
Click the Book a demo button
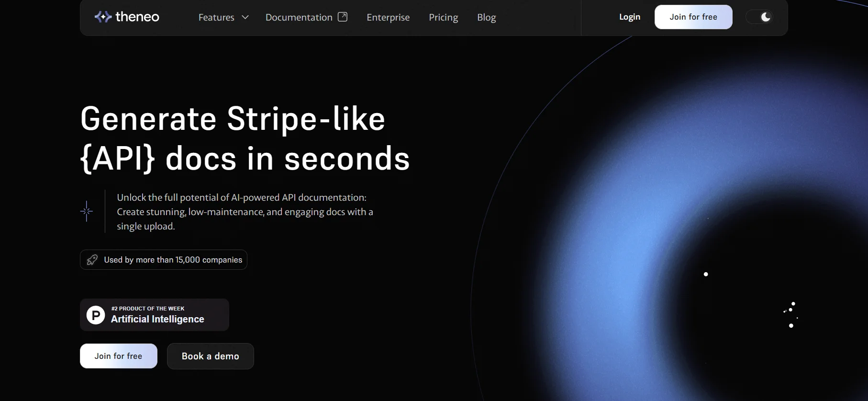pos(210,356)
